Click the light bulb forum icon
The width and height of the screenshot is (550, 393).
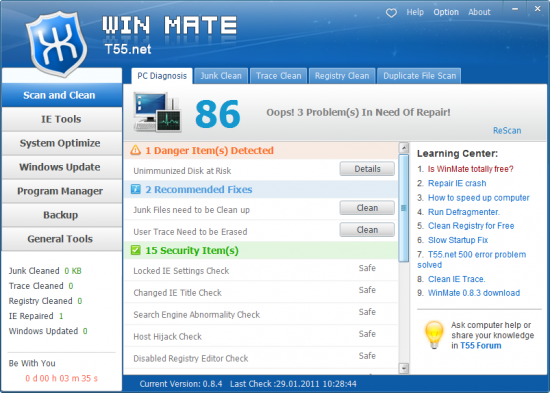coord(434,335)
